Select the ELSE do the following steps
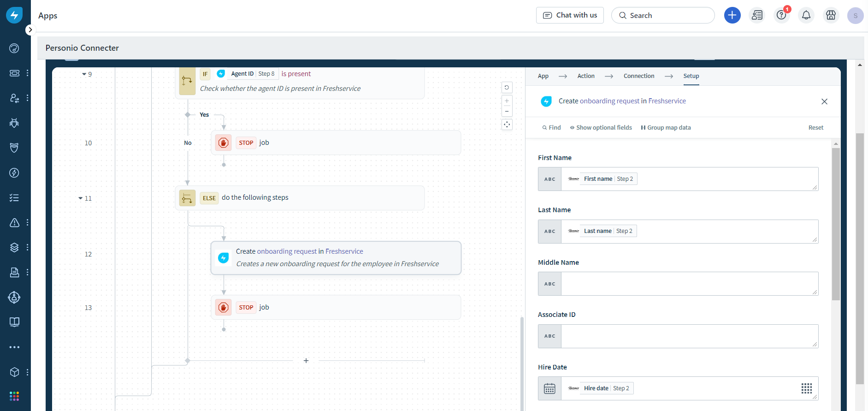The height and width of the screenshot is (411, 868). 300,198
